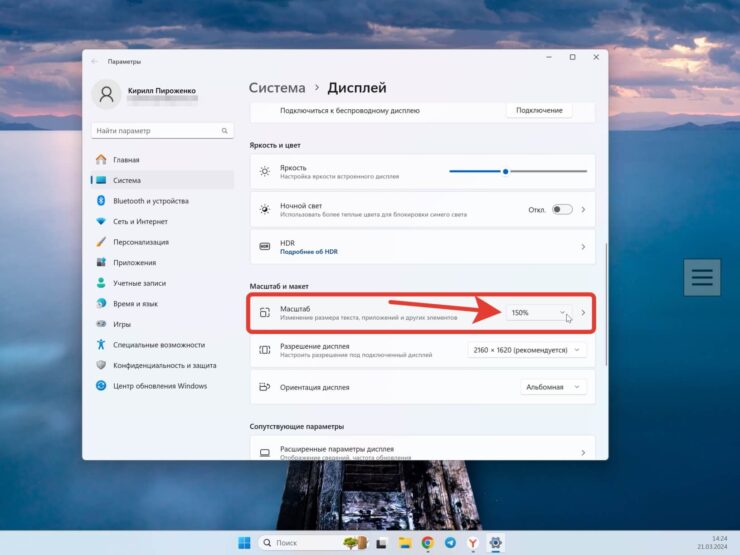Toggle the Ночной свет switch
The width and height of the screenshot is (740, 555).
[562, 209]
